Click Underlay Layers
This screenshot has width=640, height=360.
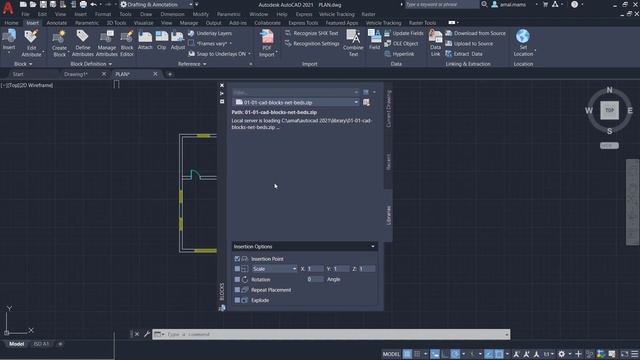[x=210, y=33]
